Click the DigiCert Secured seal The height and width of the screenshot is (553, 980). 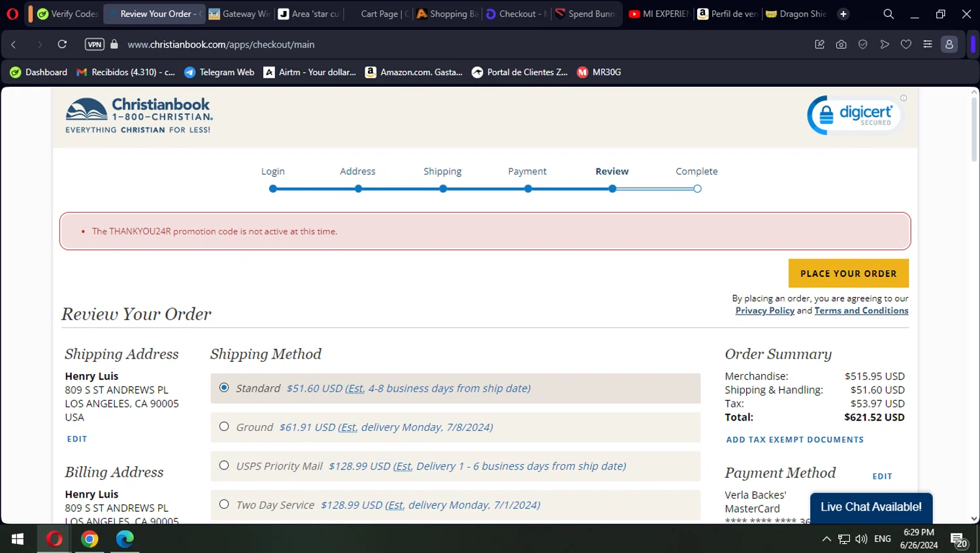(856, 115)
